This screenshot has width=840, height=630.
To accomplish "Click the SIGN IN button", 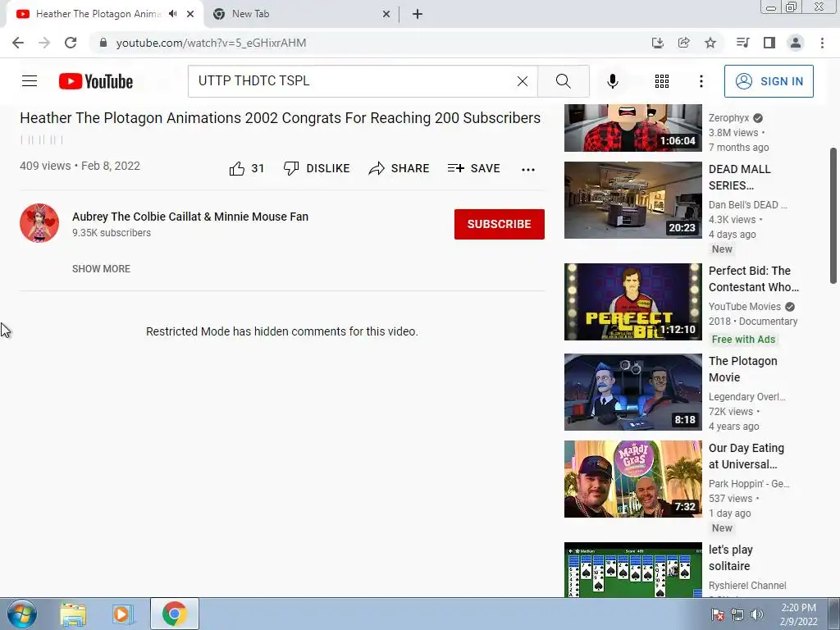I will point(769,81).
